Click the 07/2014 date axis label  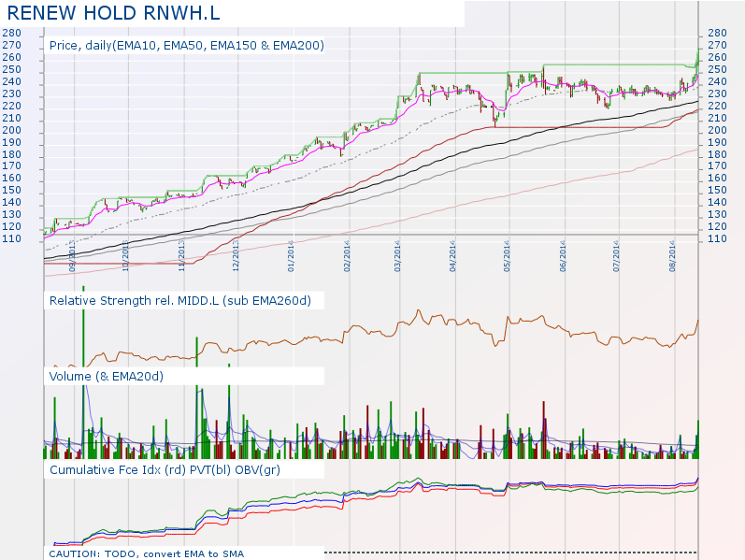click(x=616, y=256)
